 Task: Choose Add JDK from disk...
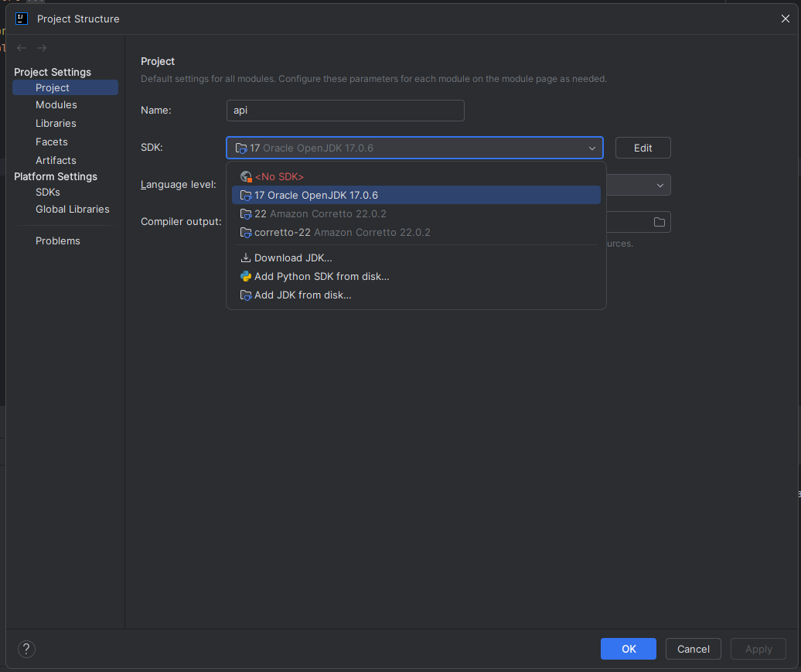pyautogui.click(x=416, y=295)
